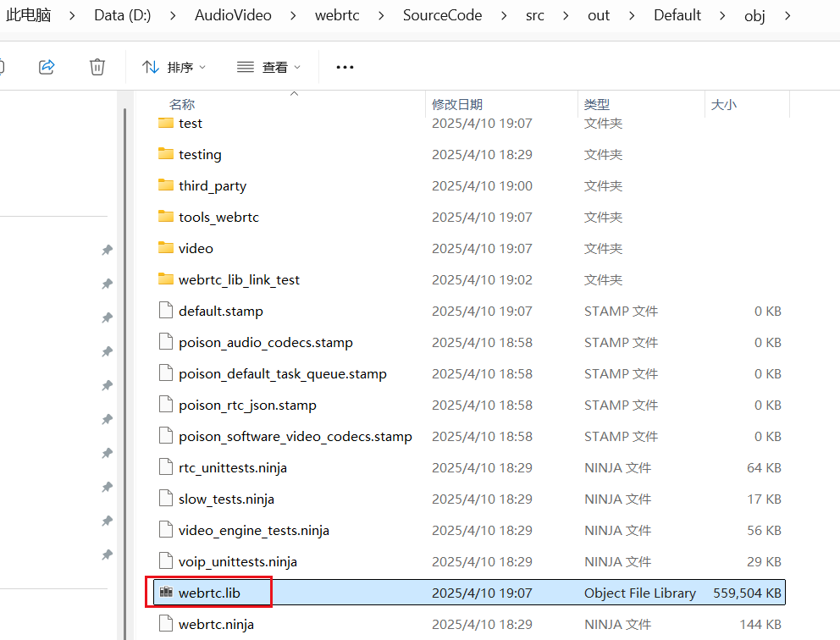Select the file name voip_unittests.ninja
Image resolution: width=840 pixels, height=640 pixels.
click(238, 562)
